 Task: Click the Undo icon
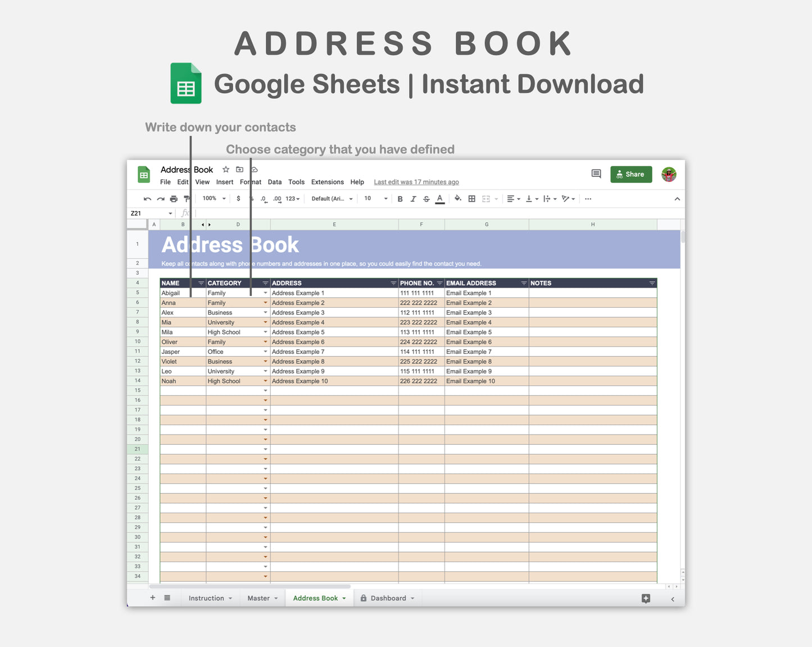coord(147,199)
